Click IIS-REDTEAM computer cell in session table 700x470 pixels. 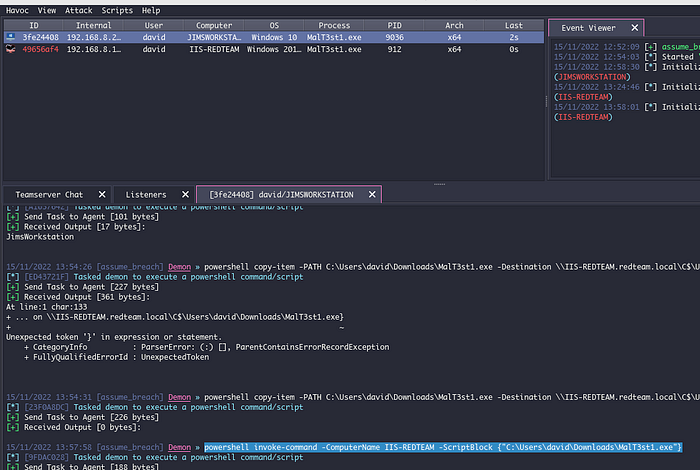214,50
